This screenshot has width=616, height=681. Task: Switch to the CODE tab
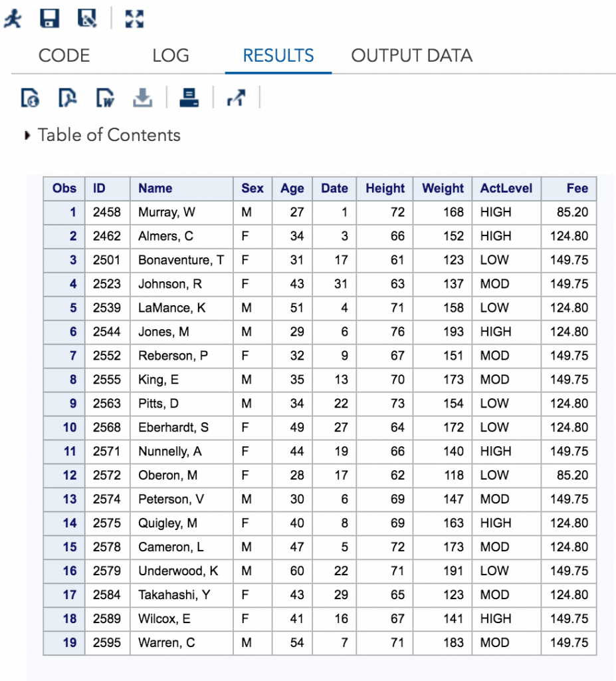click(64, 56)
